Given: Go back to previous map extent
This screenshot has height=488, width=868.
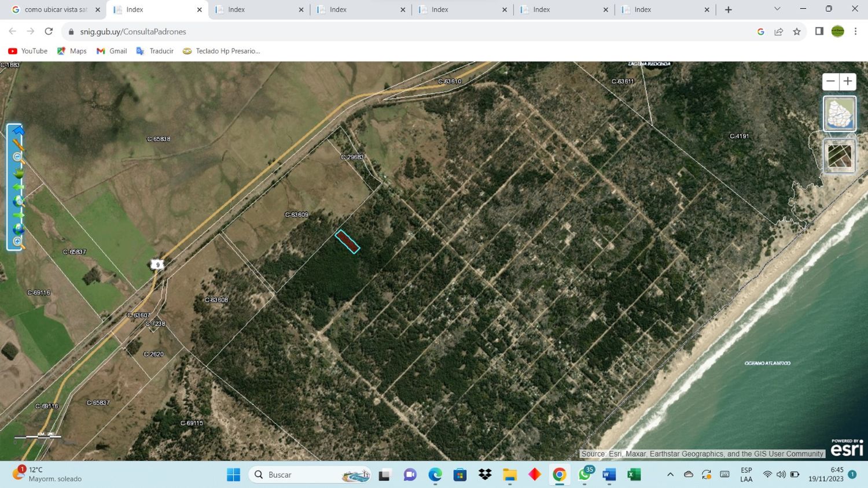Looking at the screenshot, I should 18,187.
